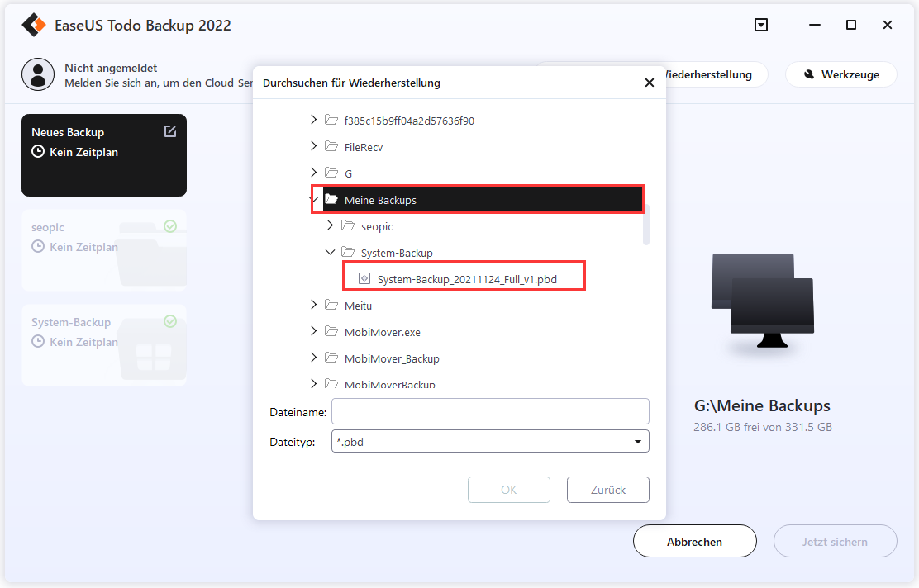
Task: Expand the G folder
Action: pos(313,172)
